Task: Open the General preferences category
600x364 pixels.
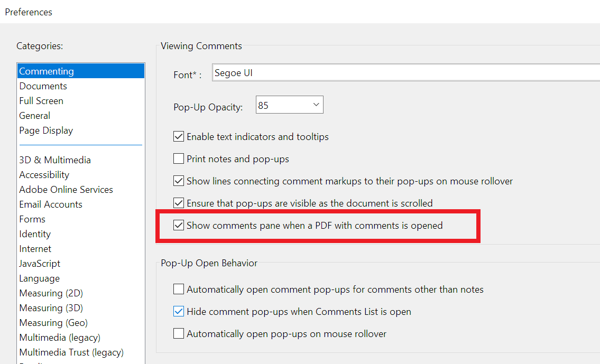Action: (35, 115)
